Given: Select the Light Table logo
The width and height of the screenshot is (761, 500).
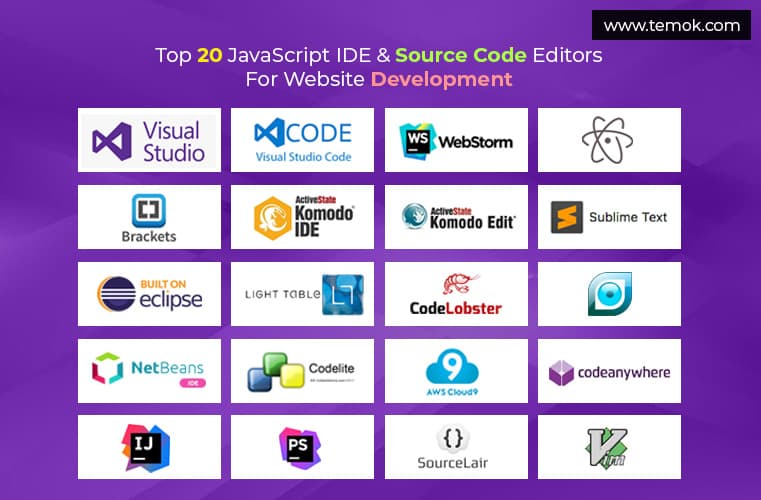Looking at the screenshot, I should coord(302,294).
